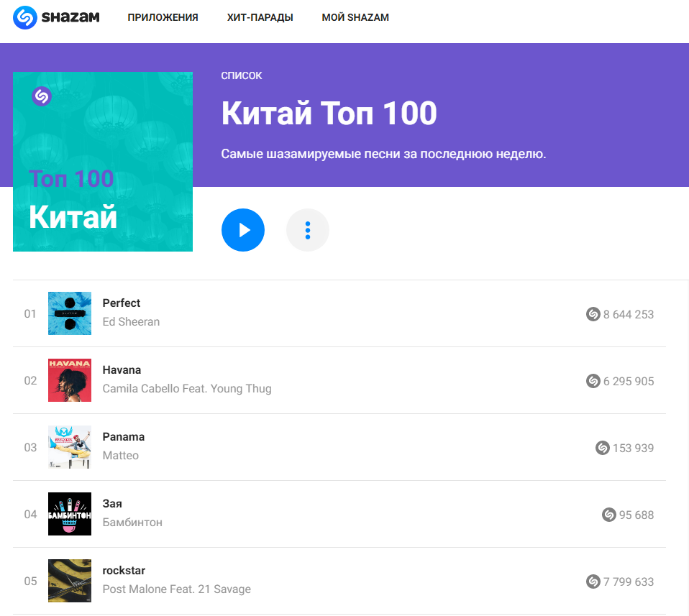The image size is (689, 616).
Task: Open the Perfect song title link
Action: click(122, 303)
